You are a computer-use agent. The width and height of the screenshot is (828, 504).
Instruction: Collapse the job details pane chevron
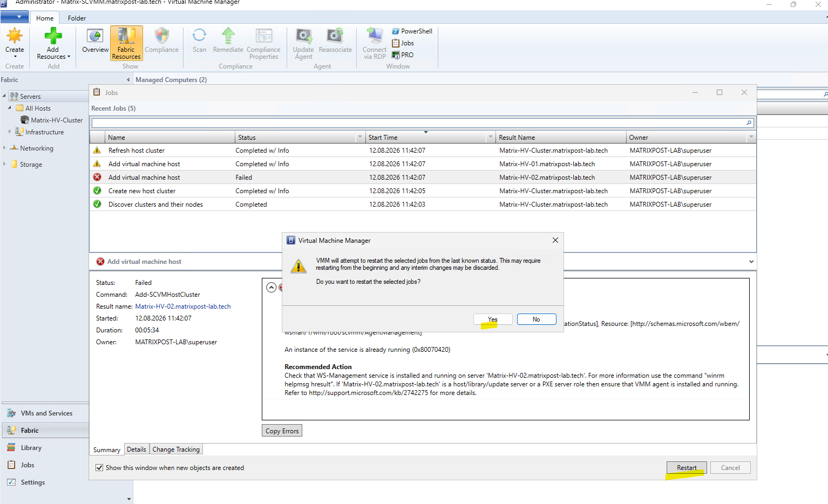[x=751, y=262]
